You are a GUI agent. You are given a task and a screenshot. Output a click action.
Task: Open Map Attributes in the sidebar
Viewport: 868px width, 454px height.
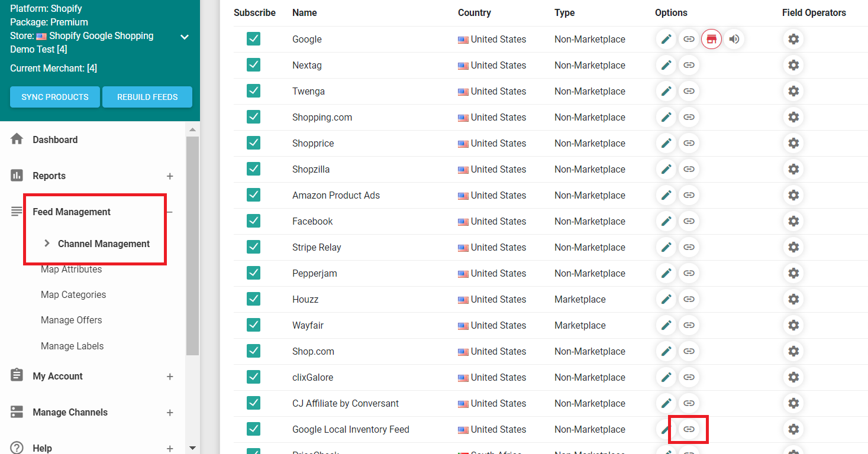pyautogui.click(x=71, y=270)
